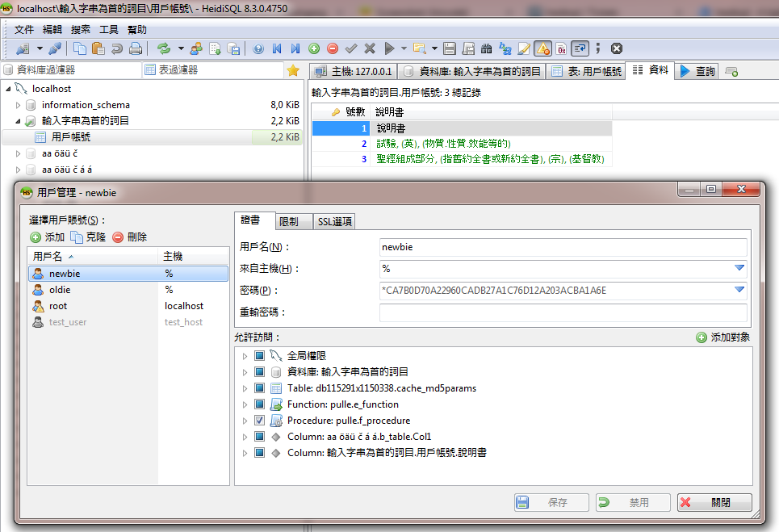Toggle checkbox for Table cache_md5params
The width and height of the screenshot is (779, 532).
pyautogui.click(x=259, y=388)
